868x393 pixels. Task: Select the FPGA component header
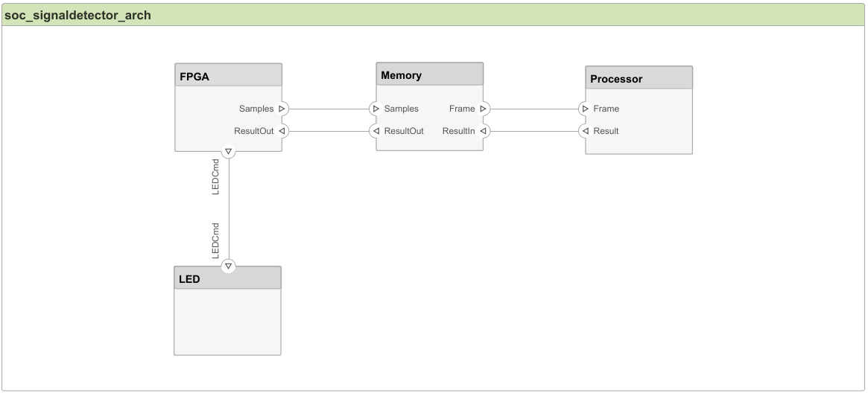[x=228, y=75]
